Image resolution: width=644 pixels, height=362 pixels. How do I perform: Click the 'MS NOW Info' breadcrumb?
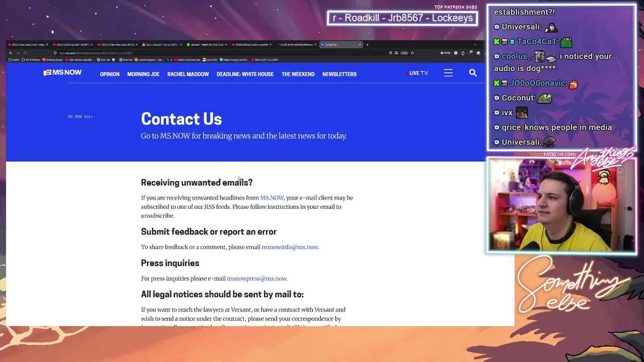(x=80, y=117)
